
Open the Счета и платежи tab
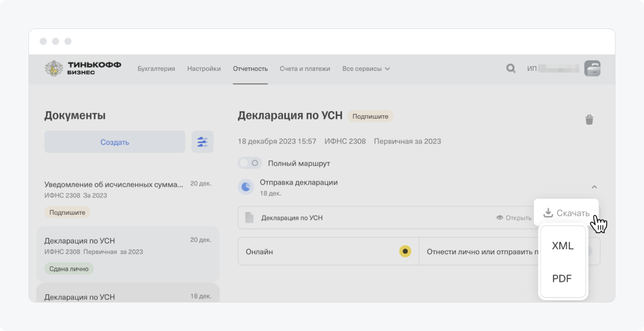point(305,69)
